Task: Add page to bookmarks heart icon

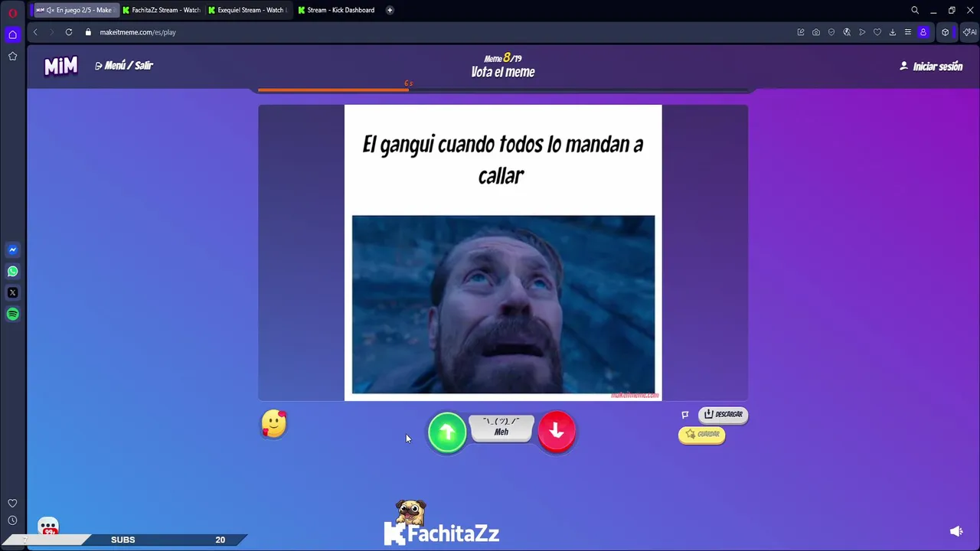Action: pos(877,32)
